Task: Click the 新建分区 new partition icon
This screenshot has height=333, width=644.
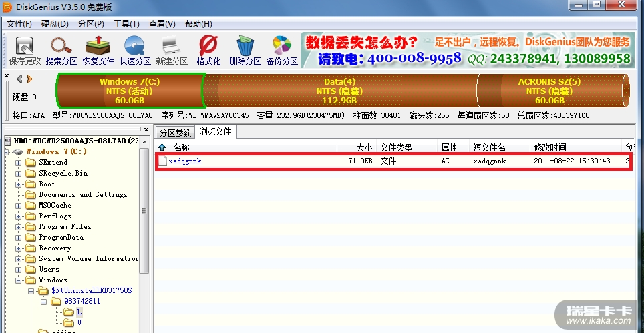Action: tap(171, 46)
